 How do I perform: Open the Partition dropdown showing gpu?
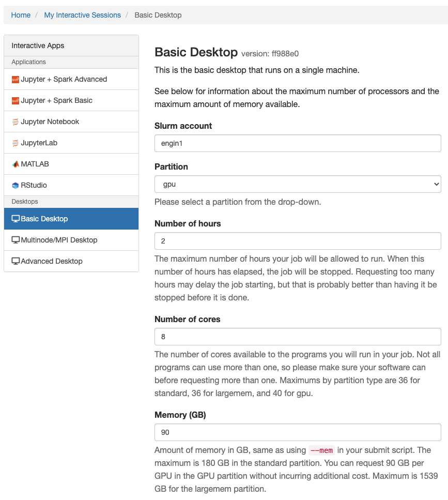point(298,184)
